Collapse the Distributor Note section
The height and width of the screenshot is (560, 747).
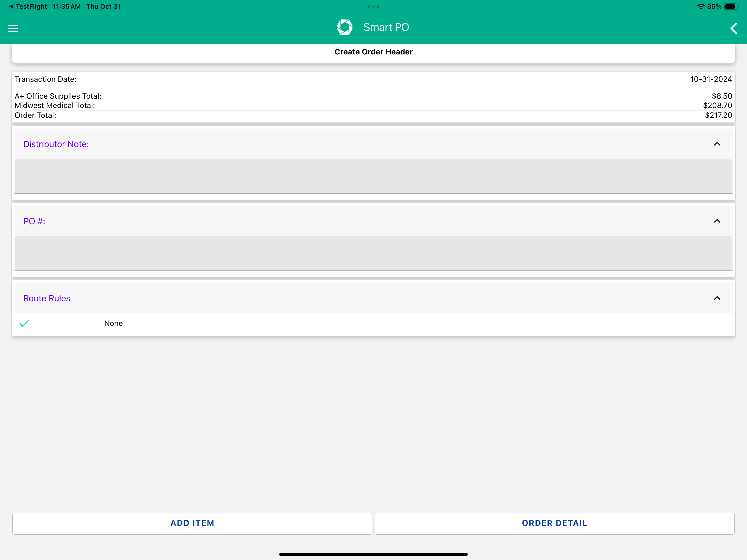[x=717, y=144]
